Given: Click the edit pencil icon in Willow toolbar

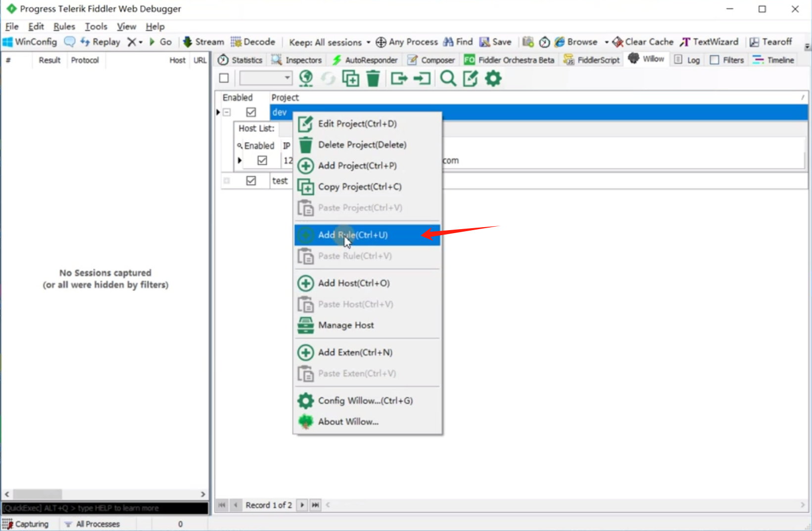Looking at the screenshot, I should click(x=470, y=78).
